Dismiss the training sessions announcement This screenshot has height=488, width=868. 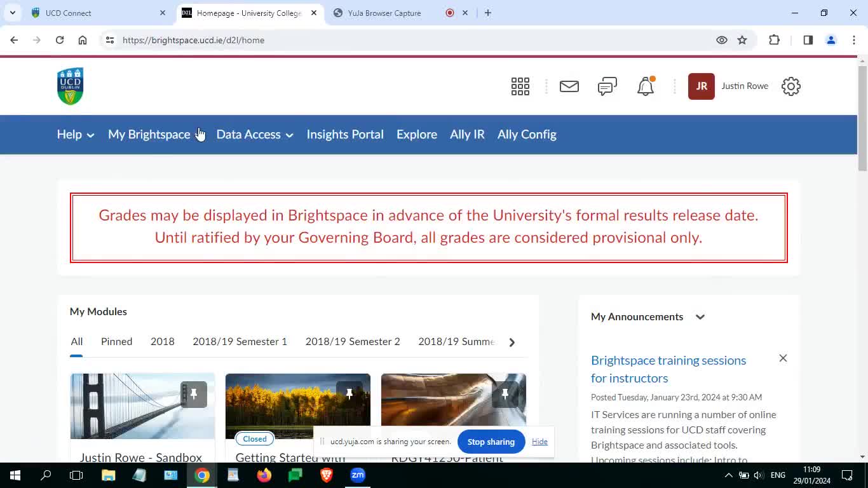coord(783,358)
